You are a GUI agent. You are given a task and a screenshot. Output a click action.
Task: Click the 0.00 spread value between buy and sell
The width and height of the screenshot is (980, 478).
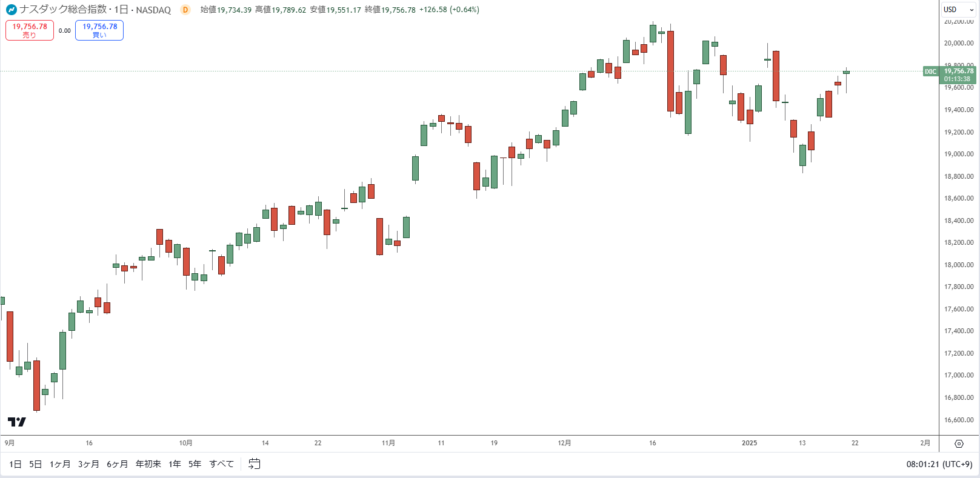(x=65, y=30)
